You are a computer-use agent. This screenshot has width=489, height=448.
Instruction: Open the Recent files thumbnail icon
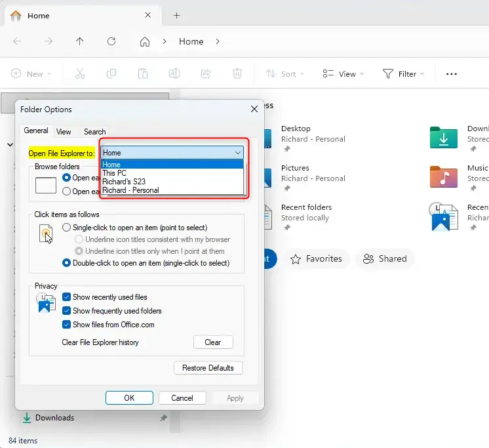tap(444, 216)
